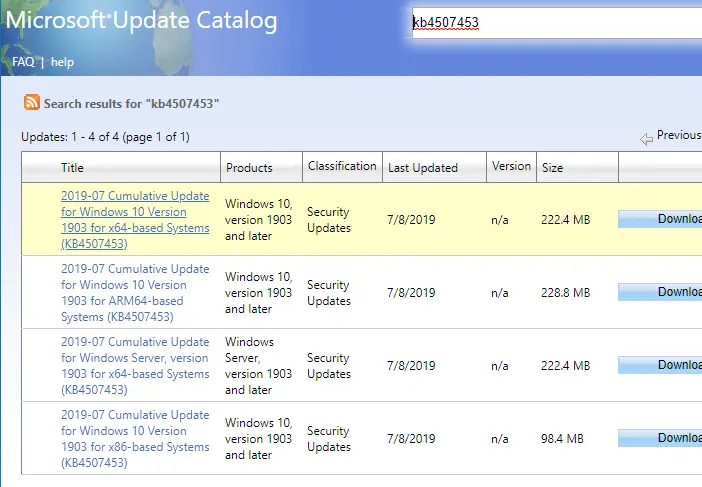The height and width of the screenshot is (487, 702).
Task: Click the Previous page link
Action: tap(679, 135)
